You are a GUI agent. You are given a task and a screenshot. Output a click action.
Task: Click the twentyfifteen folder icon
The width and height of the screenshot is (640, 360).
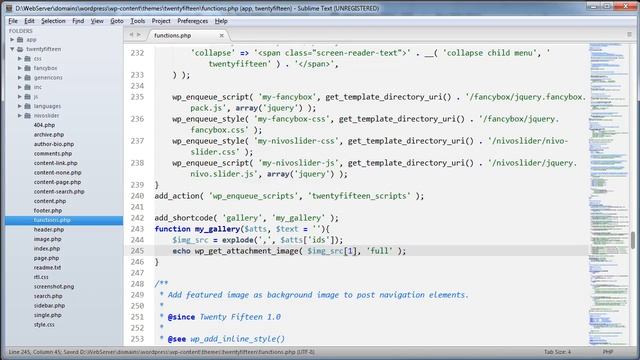(20, 49)
